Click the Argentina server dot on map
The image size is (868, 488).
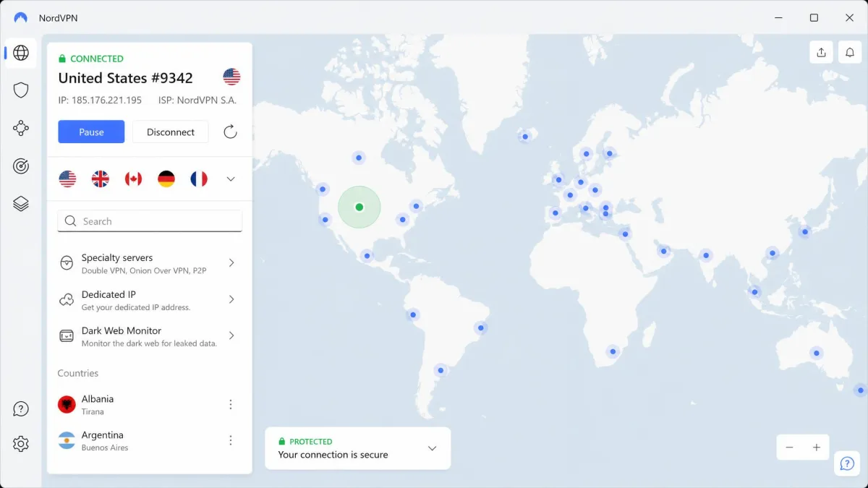pyautogui.click(x=440, y=370)
